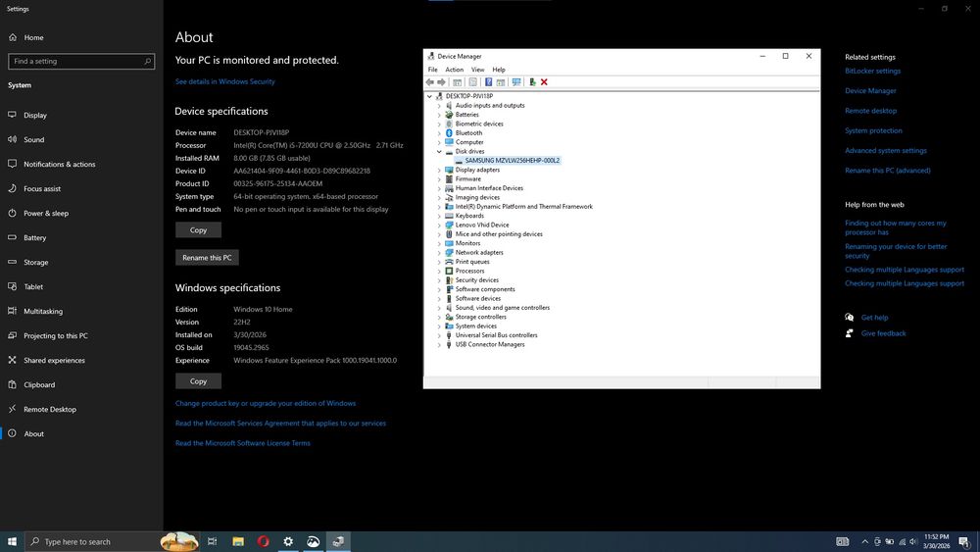Click the Sound speaker icon in Settings sidebar
The width and height of the screenshot is (980, 552).
(12, 139)
